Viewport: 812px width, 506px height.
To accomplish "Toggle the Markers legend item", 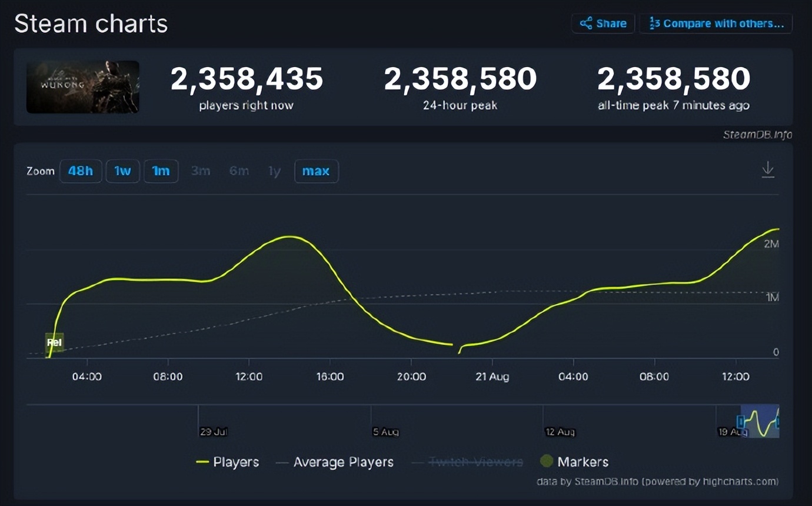I will click(574, 462).
